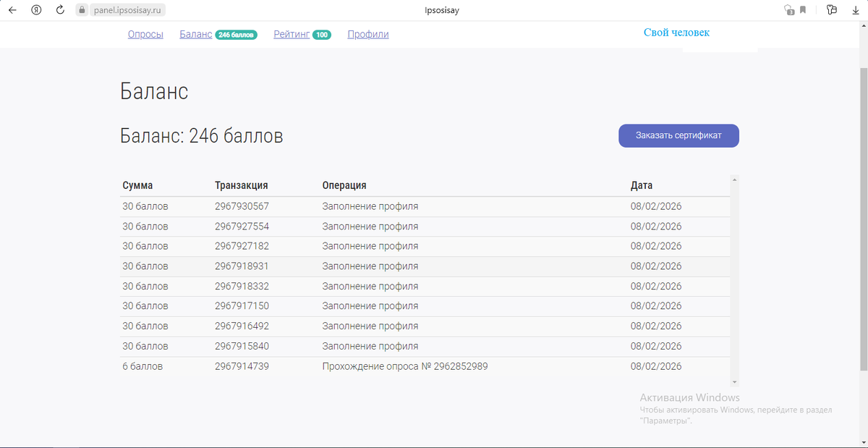The width and height of the screenshot is (868, 448).
Task: Click the Ipsosisay page title
Action: 443,10
